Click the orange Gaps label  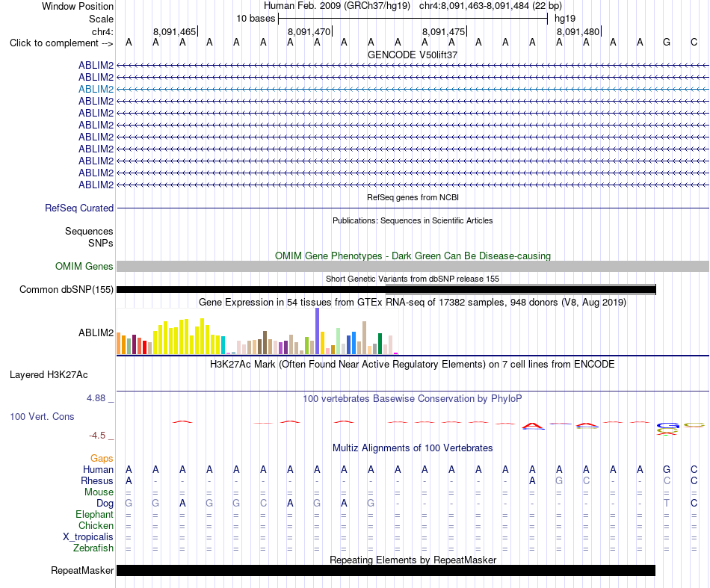click(x=102, y=459)
